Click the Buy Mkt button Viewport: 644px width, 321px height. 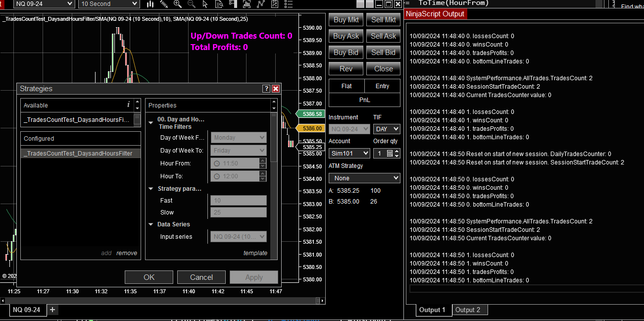[x=346, y=19]
